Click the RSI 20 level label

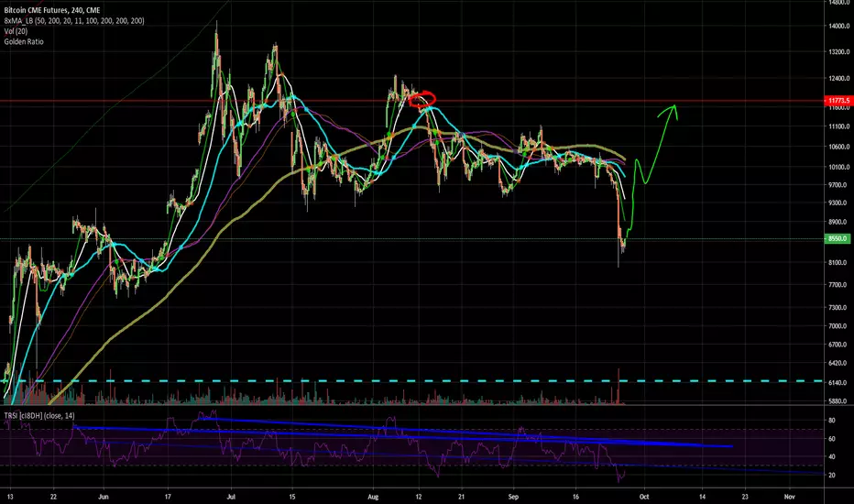point(832,476)
